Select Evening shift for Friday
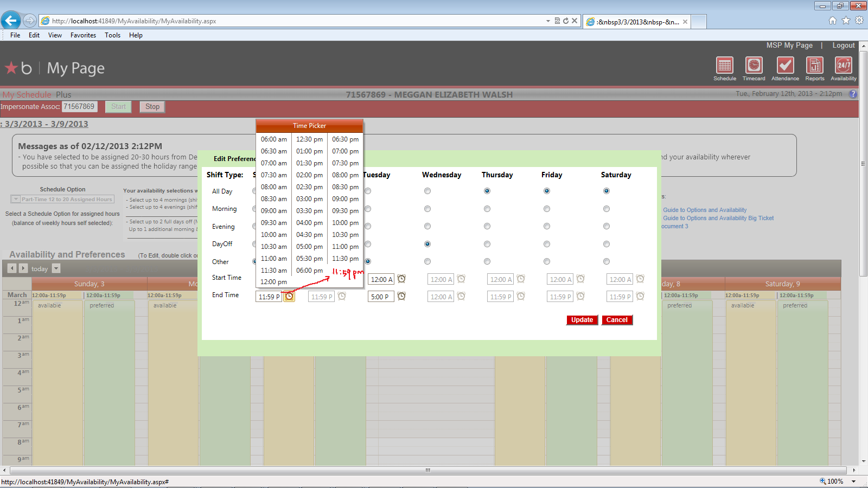The height and width of the screenshot is (488, 868). 547,226
